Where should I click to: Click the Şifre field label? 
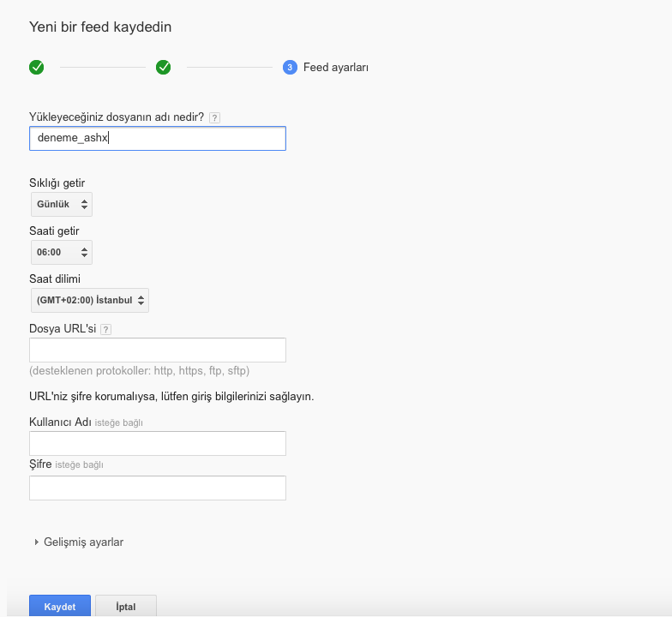(x=40, y=464)
